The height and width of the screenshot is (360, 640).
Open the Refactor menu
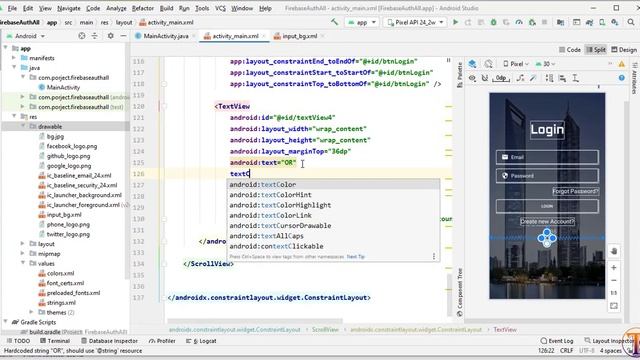142,8
